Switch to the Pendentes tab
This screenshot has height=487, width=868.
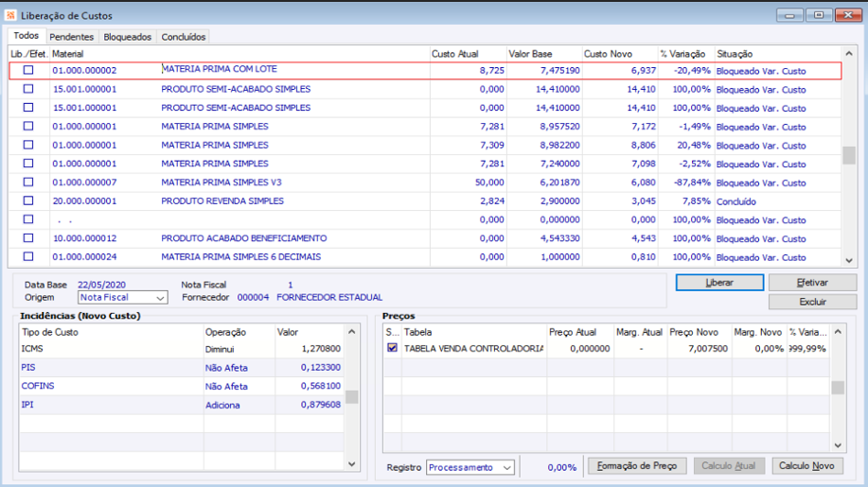pyautogui.click(x=71, y=37)
